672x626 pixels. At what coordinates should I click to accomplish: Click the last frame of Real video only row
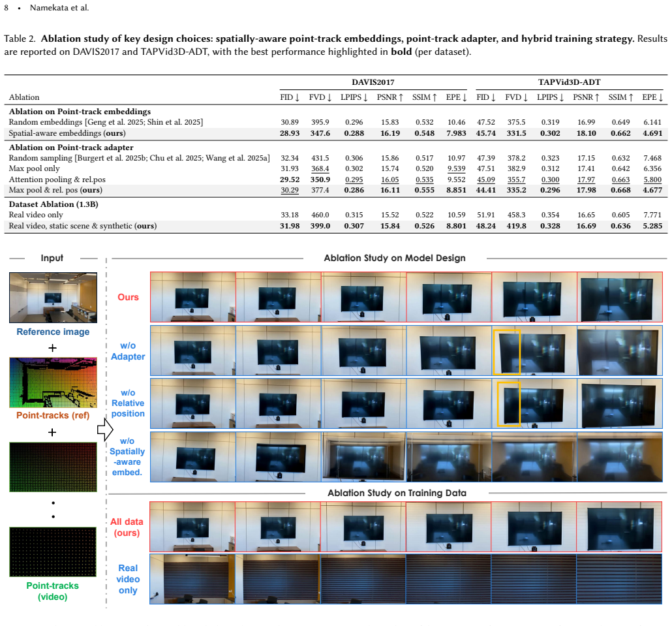pyautogui.click(x=619, y=579)
